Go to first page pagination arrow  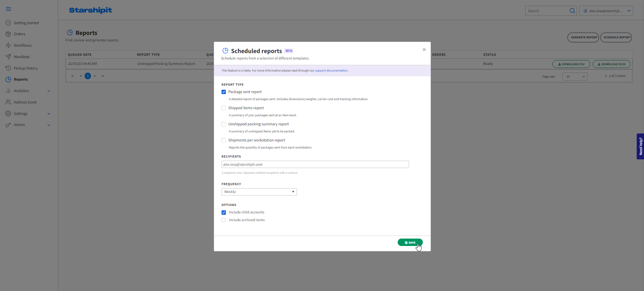coord(72,76)
